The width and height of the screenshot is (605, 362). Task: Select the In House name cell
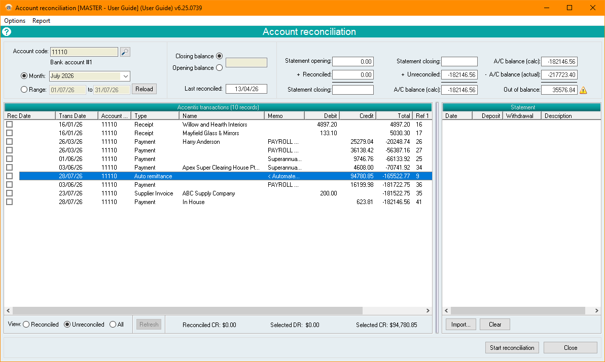click(x=193, y=202)
